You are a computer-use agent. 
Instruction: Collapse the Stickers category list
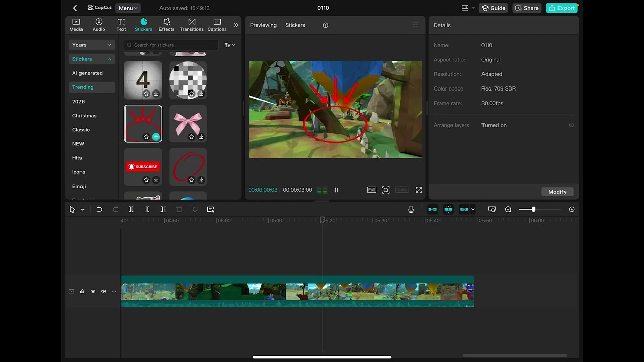click(x=92, y=59)
